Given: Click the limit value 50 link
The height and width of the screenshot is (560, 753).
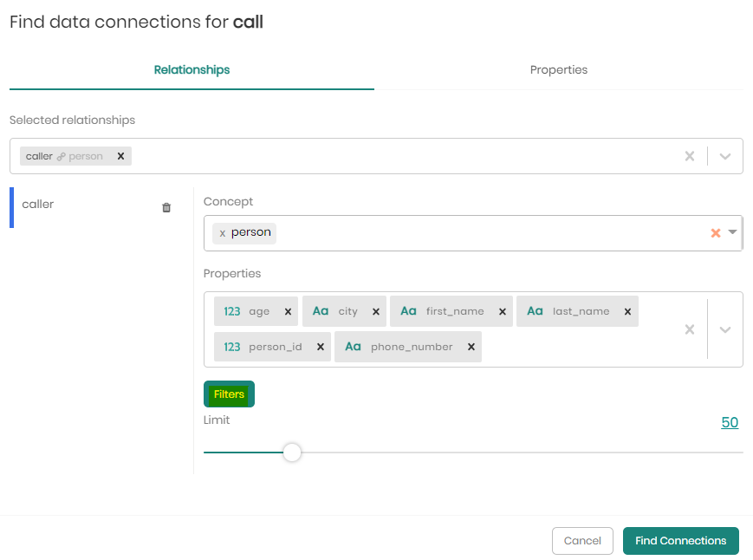Looking at the screenshot, I should point(730,422).
